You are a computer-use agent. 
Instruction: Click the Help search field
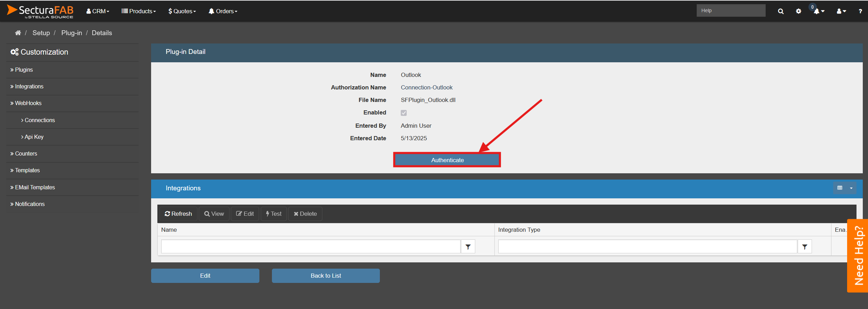point(730,10)
